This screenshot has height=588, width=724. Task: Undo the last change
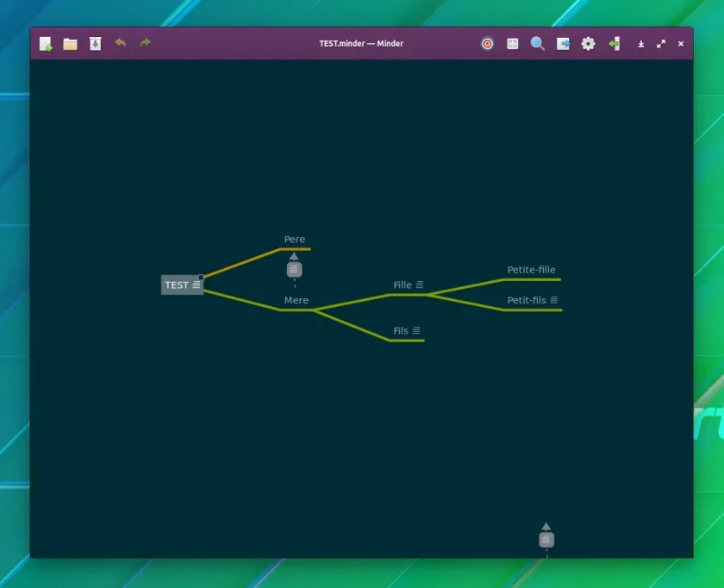click(x=120, y=43)
